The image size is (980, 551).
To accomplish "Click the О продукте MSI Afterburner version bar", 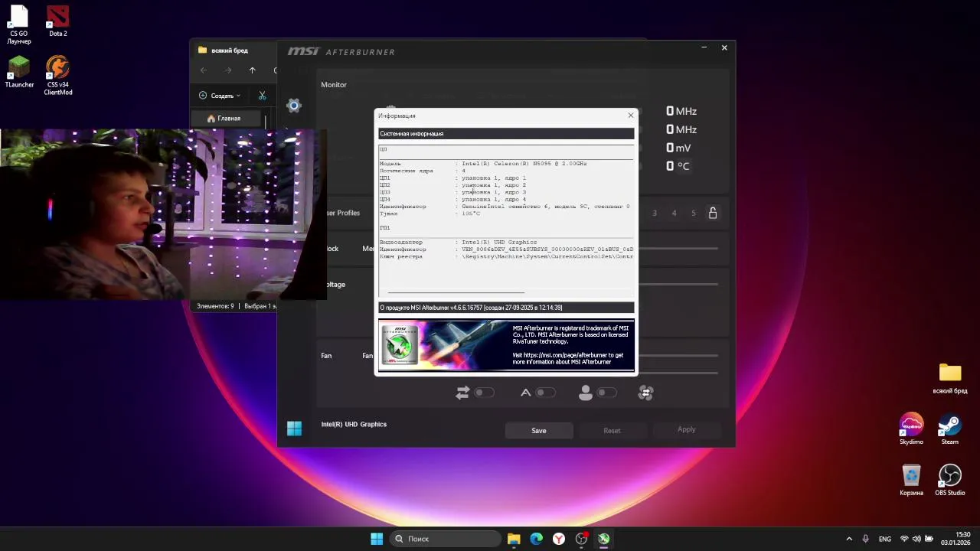I will click(506, 308).
